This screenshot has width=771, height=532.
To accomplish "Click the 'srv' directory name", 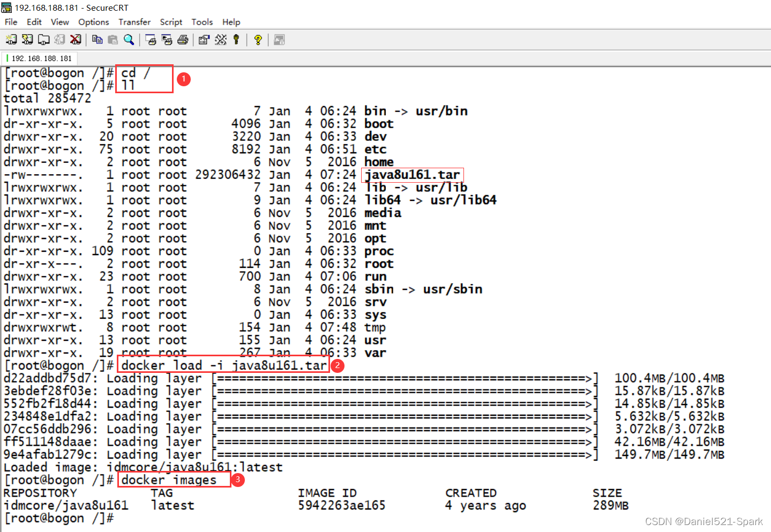I will tap(376, 303).
